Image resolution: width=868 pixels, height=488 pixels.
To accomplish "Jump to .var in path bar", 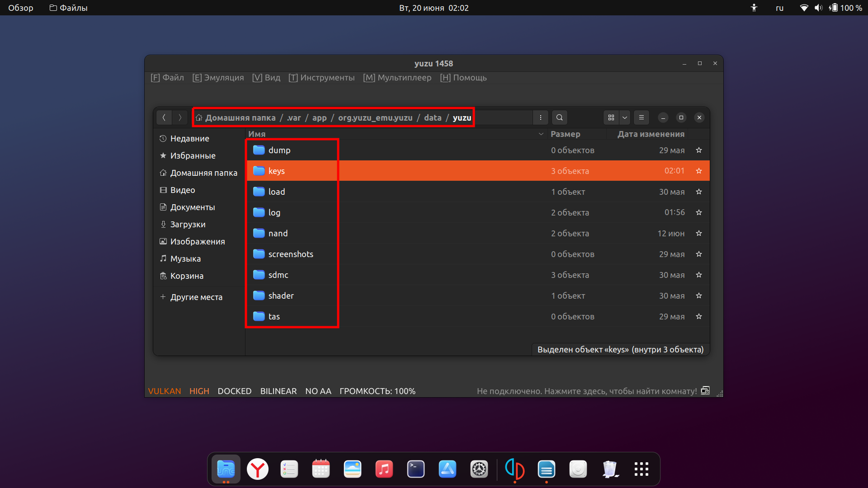I will [294, 117].
